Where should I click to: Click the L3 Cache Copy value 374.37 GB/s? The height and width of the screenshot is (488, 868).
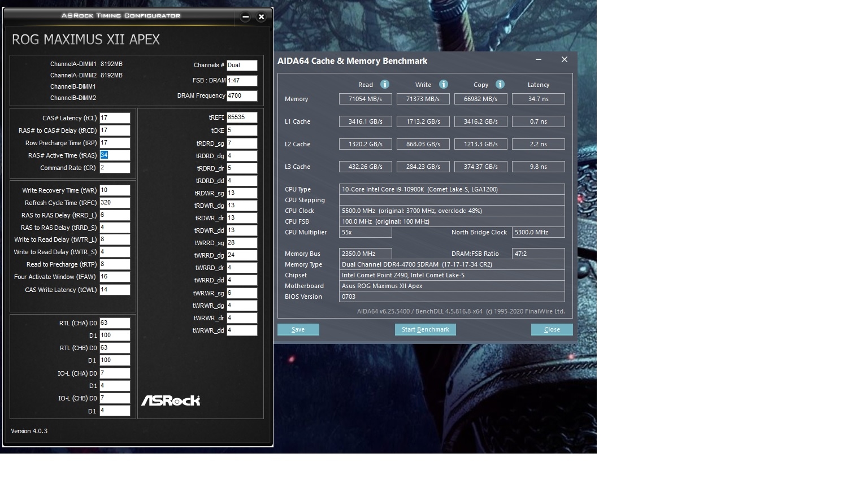coord(481,167)
